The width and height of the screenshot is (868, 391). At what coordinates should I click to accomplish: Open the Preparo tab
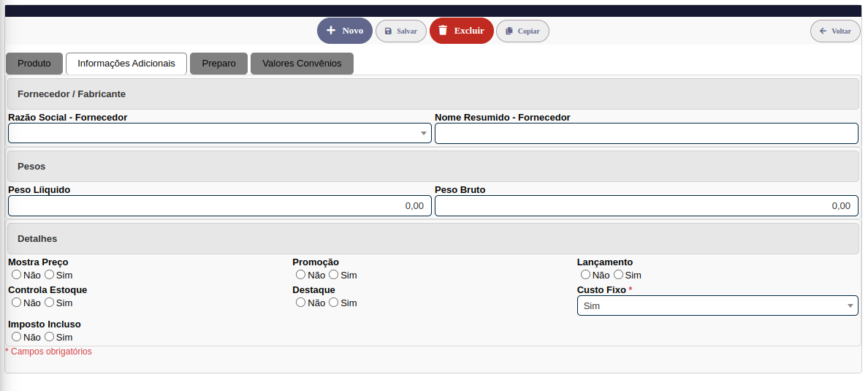pos(218,64)
